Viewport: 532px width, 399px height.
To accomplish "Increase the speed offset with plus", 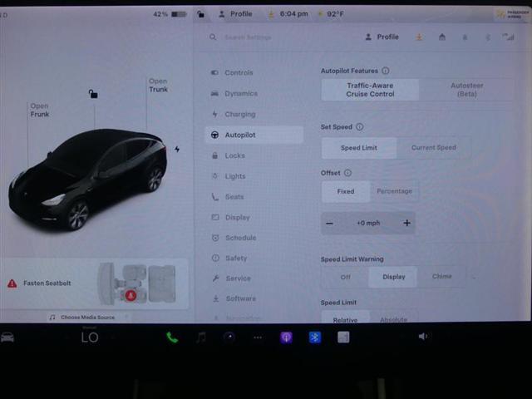I will (406, 223).
